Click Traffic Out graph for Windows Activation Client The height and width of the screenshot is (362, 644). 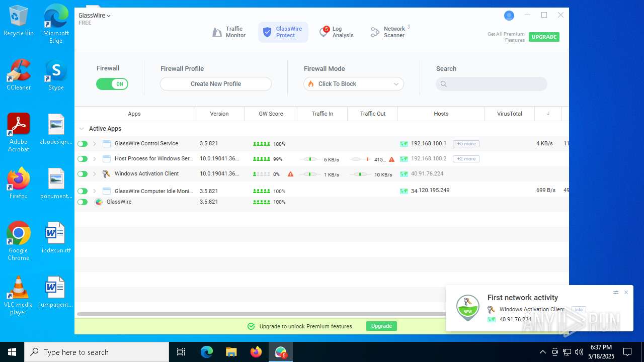pos(360,174)
